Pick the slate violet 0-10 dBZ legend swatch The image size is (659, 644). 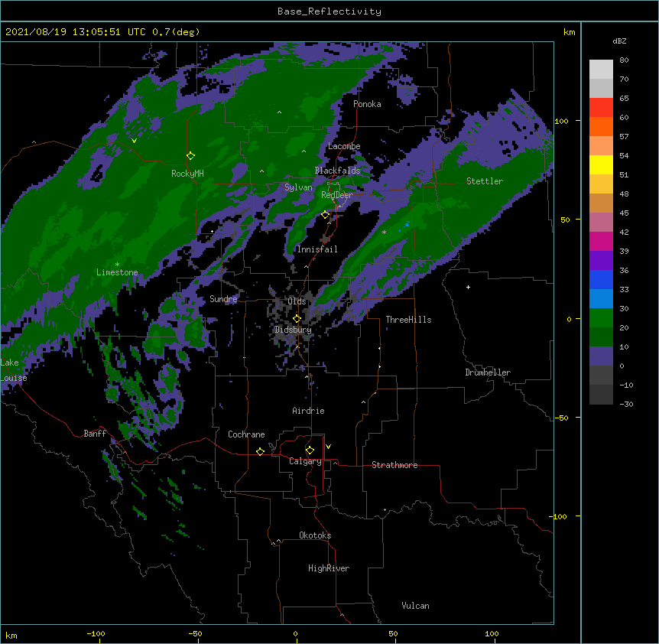(x=601, y=356)
